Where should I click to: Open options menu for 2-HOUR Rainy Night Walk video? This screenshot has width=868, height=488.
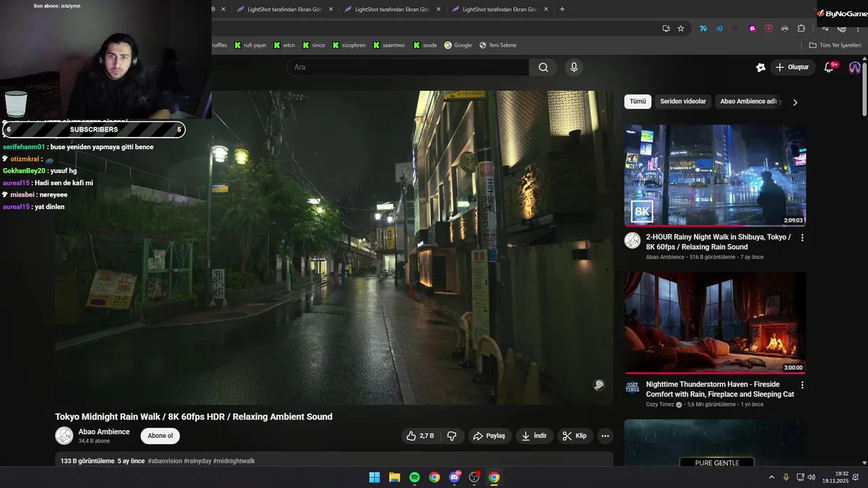pyautogui.click(x=802, y=238)
